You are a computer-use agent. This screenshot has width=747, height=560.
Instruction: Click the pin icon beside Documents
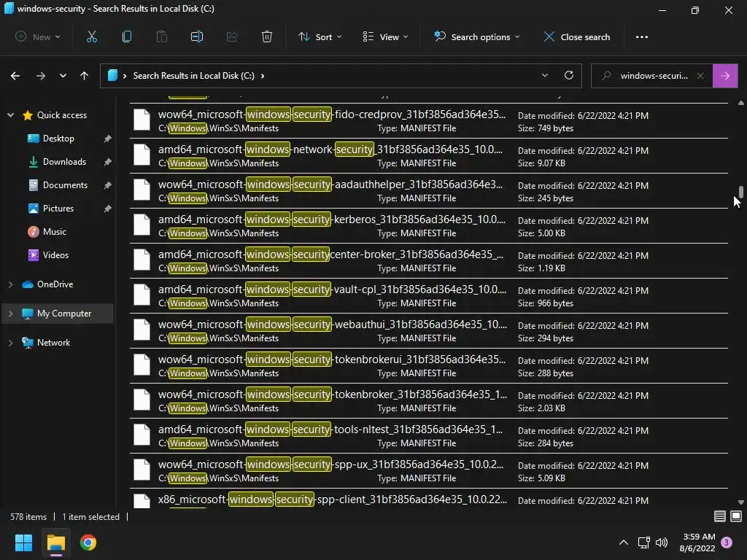point(108,185)
